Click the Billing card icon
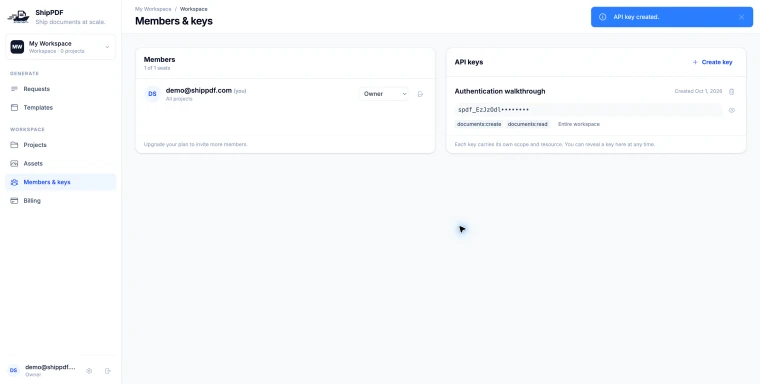The height and width of the screenshot is (384, 760). 14,201
